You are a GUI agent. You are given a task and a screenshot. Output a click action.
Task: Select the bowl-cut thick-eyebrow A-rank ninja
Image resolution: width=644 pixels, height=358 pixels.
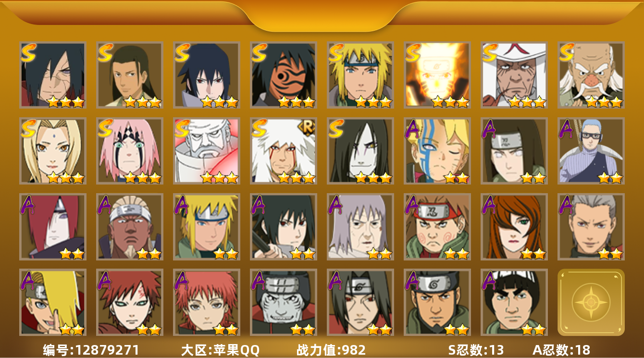click(x=514, y=302)
